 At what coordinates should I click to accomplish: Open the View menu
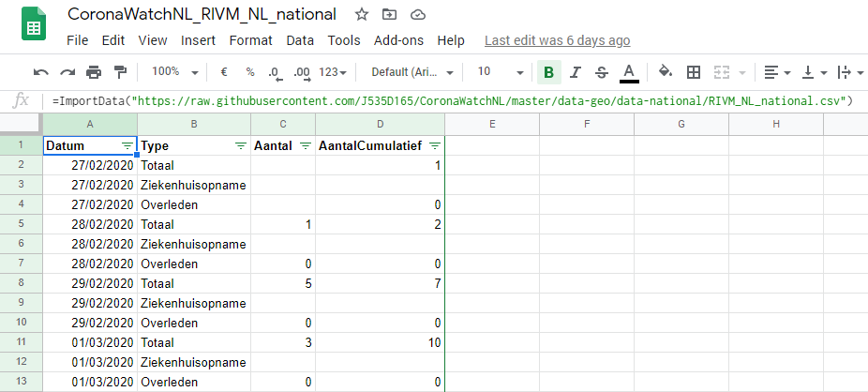[x=153, y=40]
